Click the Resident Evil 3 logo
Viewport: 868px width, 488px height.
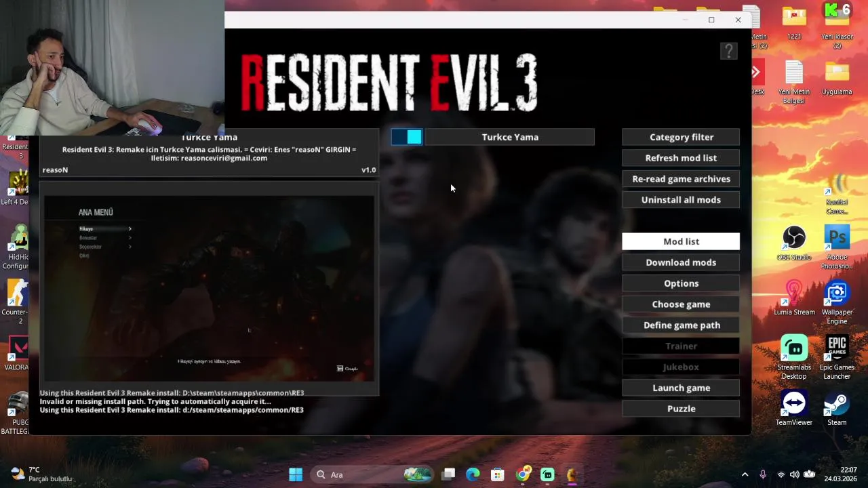tap(389, 83)
